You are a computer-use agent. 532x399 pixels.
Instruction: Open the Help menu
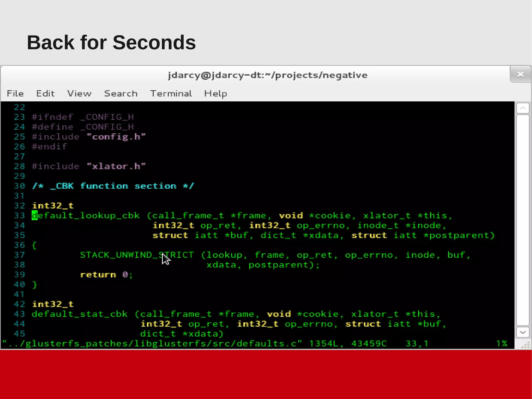215,94
